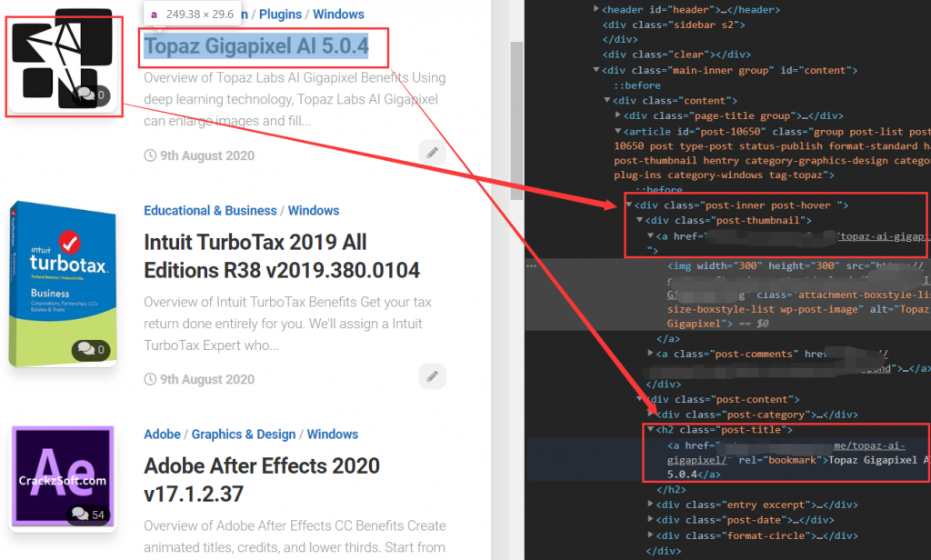
Task: Click the 54 comments bubble on After Effects
Action: (x=88, y=514)
